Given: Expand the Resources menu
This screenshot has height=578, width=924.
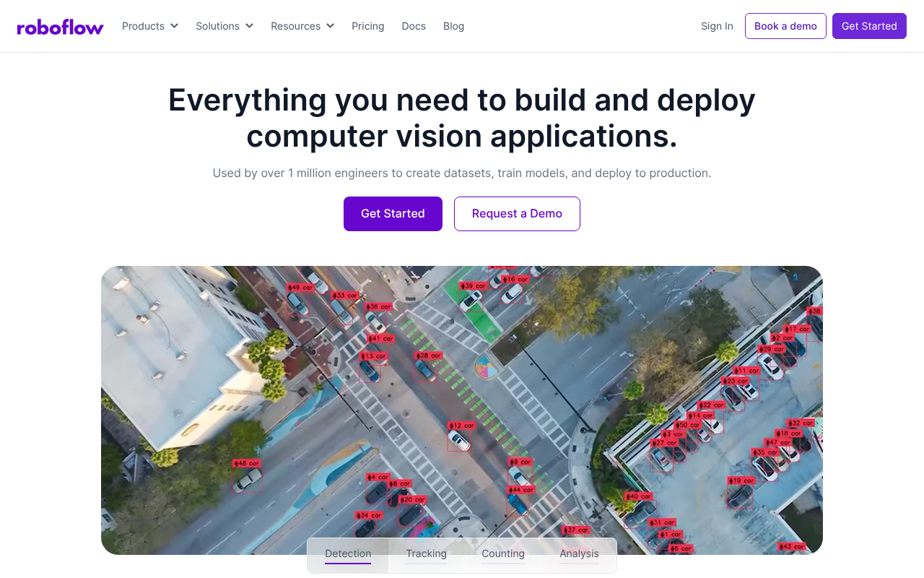Looking at the screenshot, I should click(296, 26).
